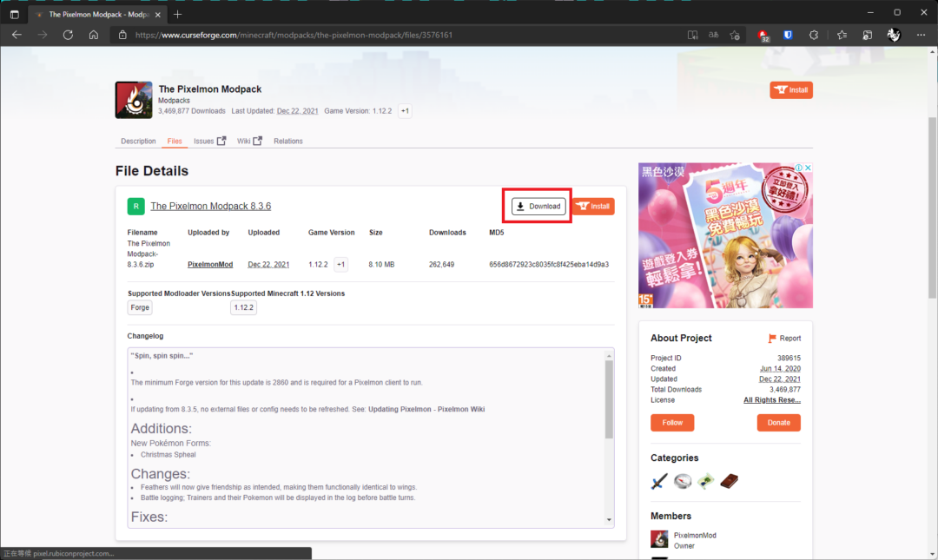Click the green R release icon
938x560 pixels.
click(x=135, y=207)
